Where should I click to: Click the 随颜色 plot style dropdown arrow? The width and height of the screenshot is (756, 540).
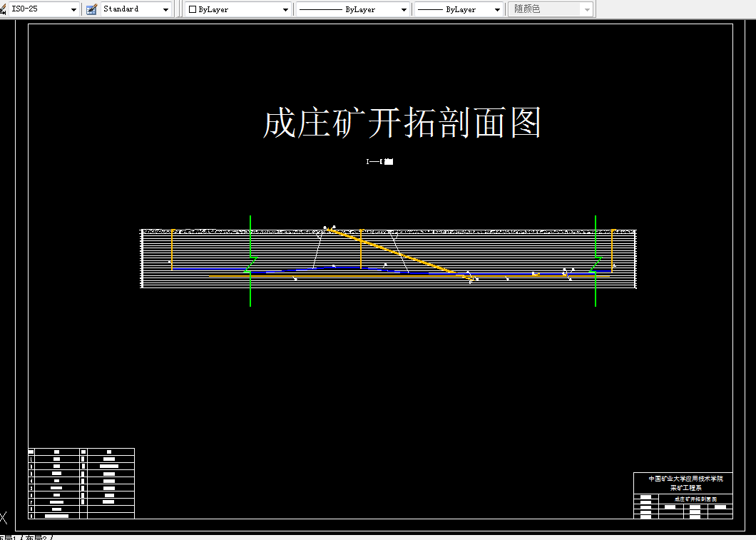(x=586, y=9)
